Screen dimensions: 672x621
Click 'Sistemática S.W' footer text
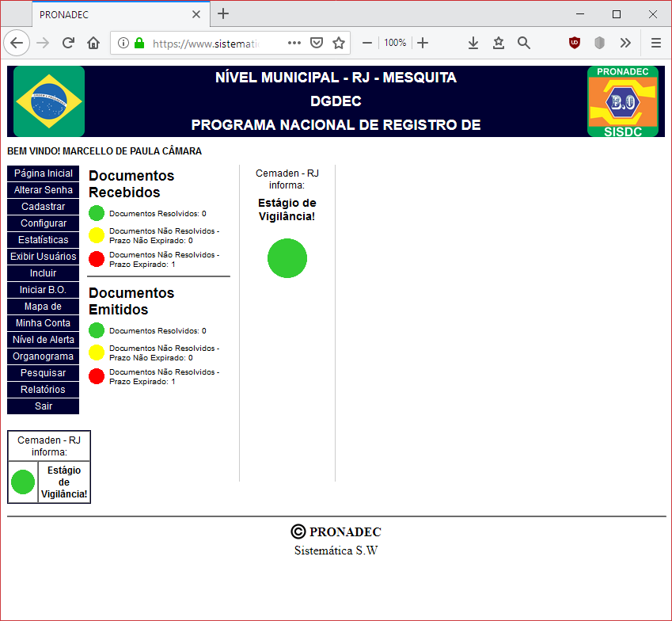tap(336, 551)
